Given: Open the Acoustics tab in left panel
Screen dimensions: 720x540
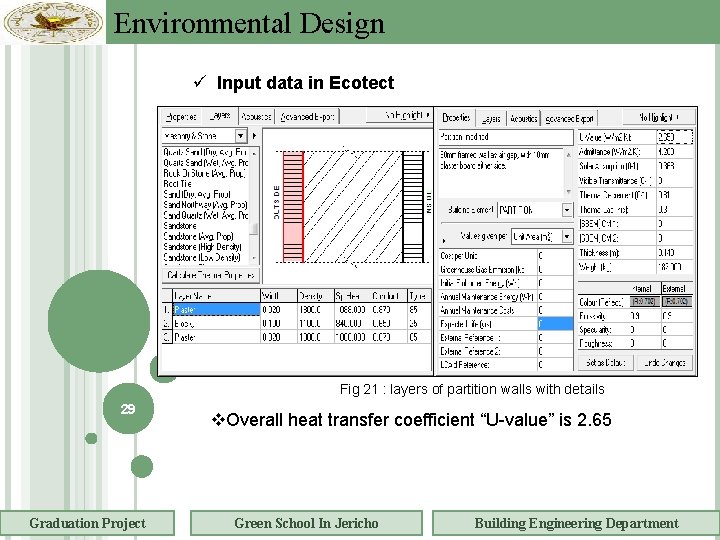Looking at the screenshot, I should tap(256, 117).
